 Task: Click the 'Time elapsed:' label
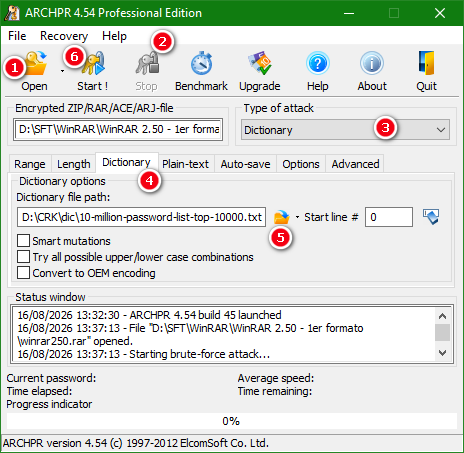click(39, 391)
